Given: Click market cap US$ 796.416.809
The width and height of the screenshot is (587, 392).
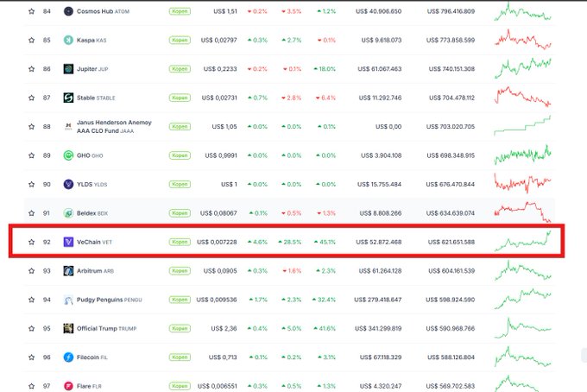Looking at the screenshot, I should coord(451,11).
